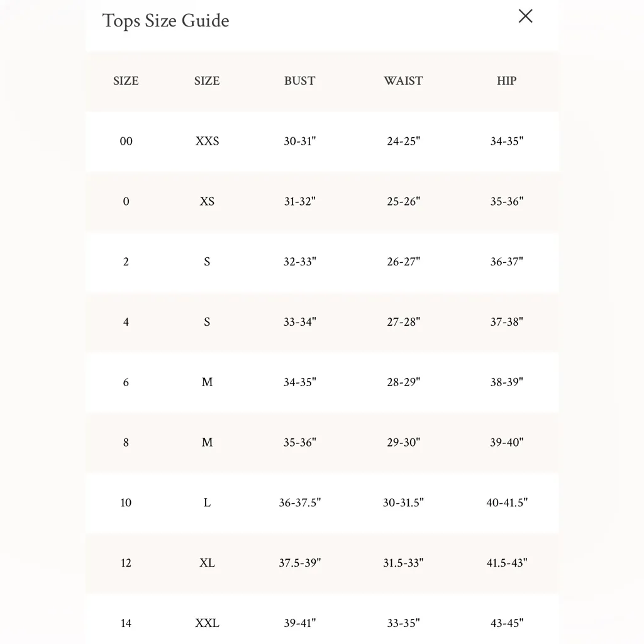Click the BUST column header
This screenshot has width=644, height=644.
click(x=299, y=80)
